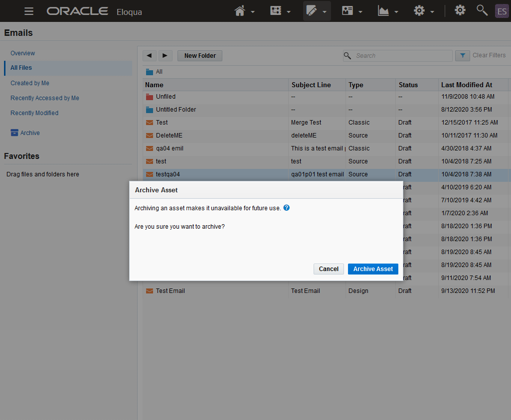Open the hamburger navigation menu
The image size is (511, 420).
29,11
